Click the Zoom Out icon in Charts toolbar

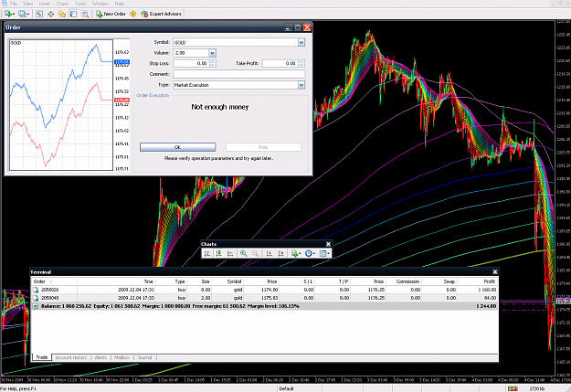255,253
